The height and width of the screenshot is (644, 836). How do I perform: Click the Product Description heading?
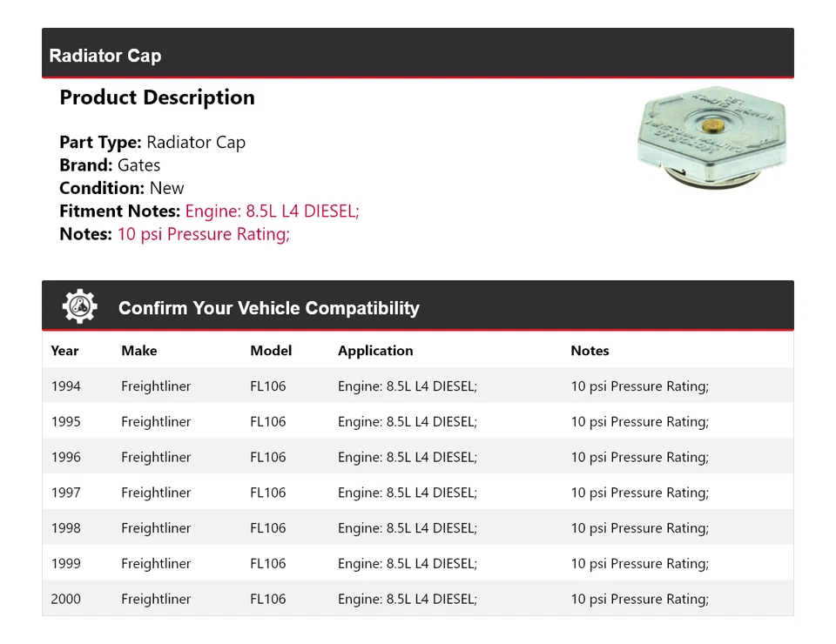(158, 97)
